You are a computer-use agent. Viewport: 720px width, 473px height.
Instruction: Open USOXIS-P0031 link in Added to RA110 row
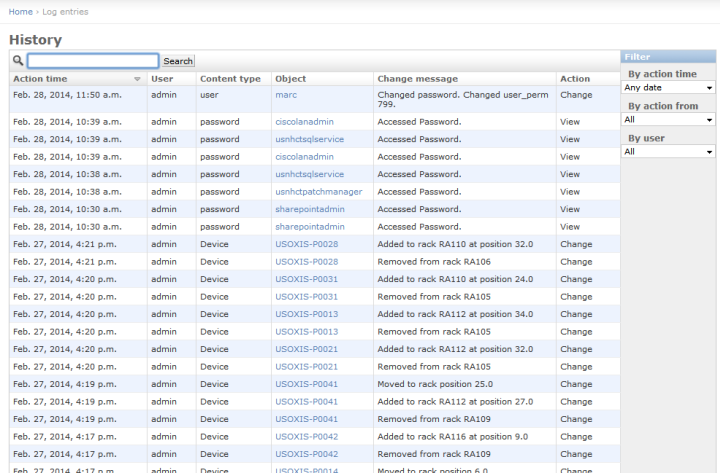point(306,279)
